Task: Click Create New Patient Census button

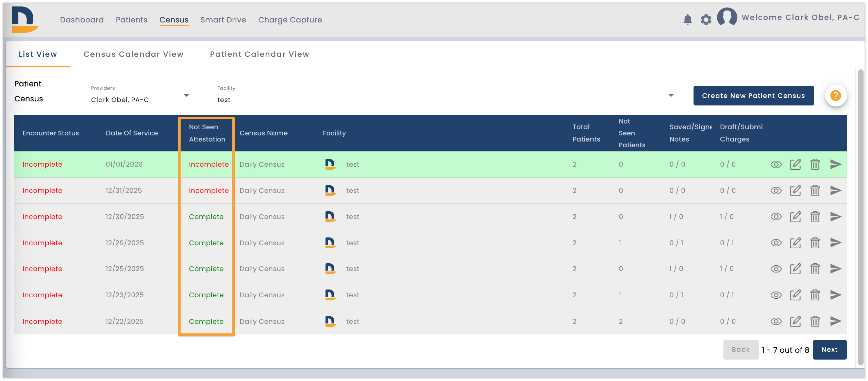Action: coord(754,96)
